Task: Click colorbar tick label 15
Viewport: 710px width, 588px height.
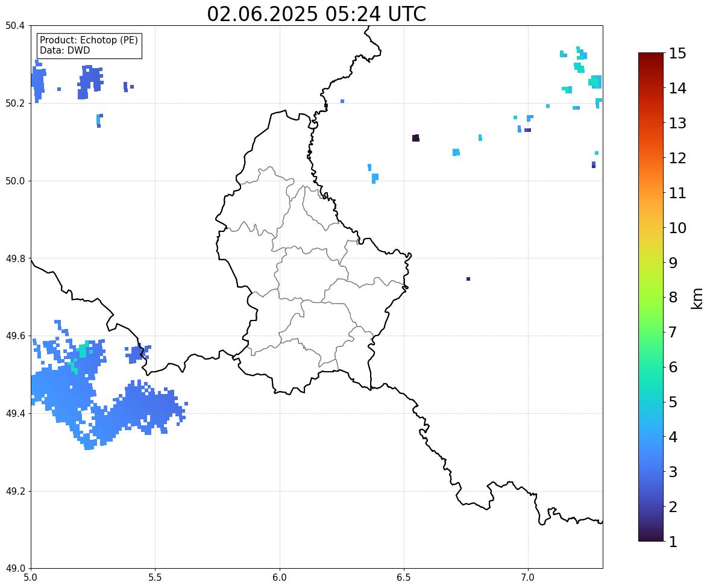Action: [677, 54]
